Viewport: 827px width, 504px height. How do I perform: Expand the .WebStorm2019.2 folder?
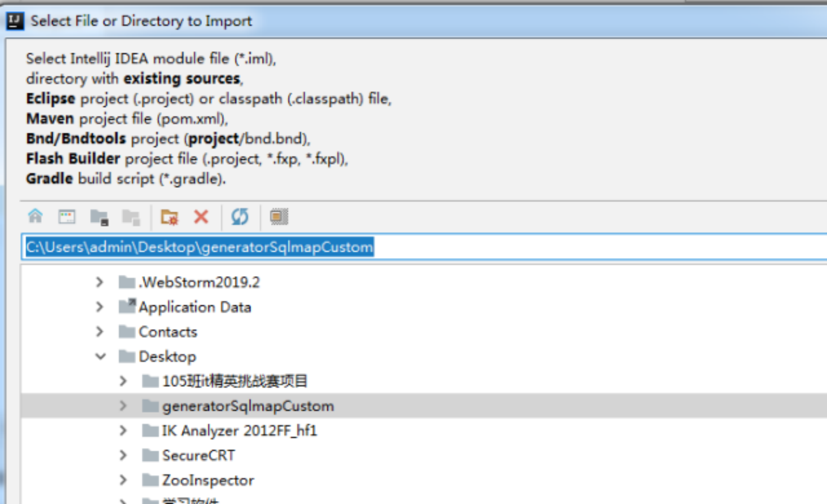tap(100, 282)
